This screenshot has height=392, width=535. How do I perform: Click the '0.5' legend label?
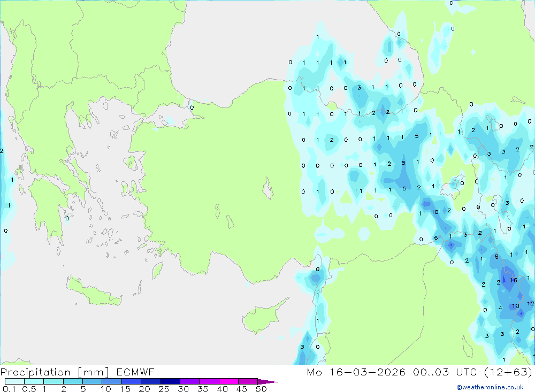coord(29,389)
